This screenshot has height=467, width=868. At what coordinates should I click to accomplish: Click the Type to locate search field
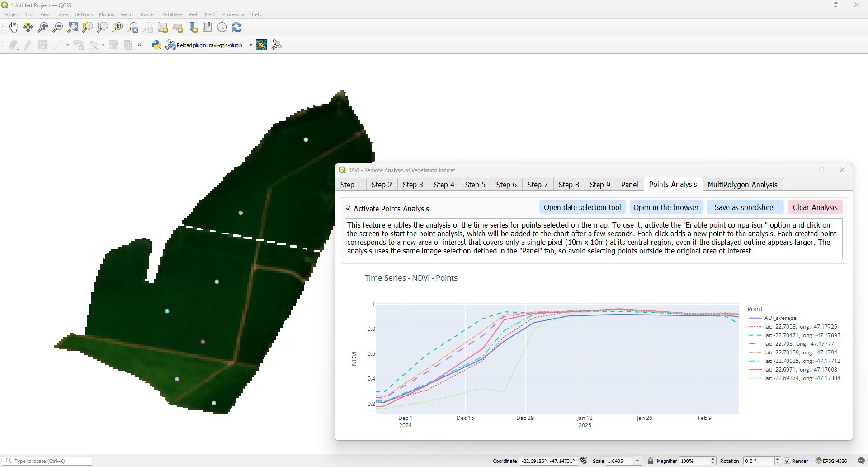pos(50,461)
